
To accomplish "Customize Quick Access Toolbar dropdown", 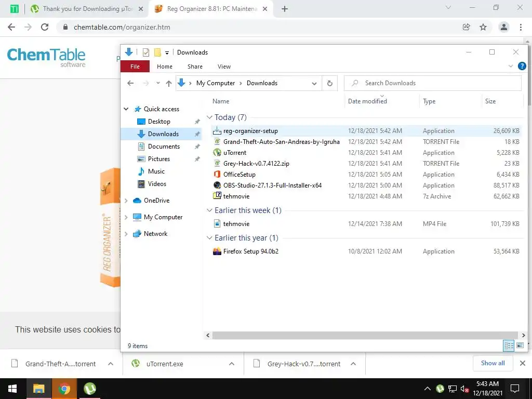I will point(167,52).
